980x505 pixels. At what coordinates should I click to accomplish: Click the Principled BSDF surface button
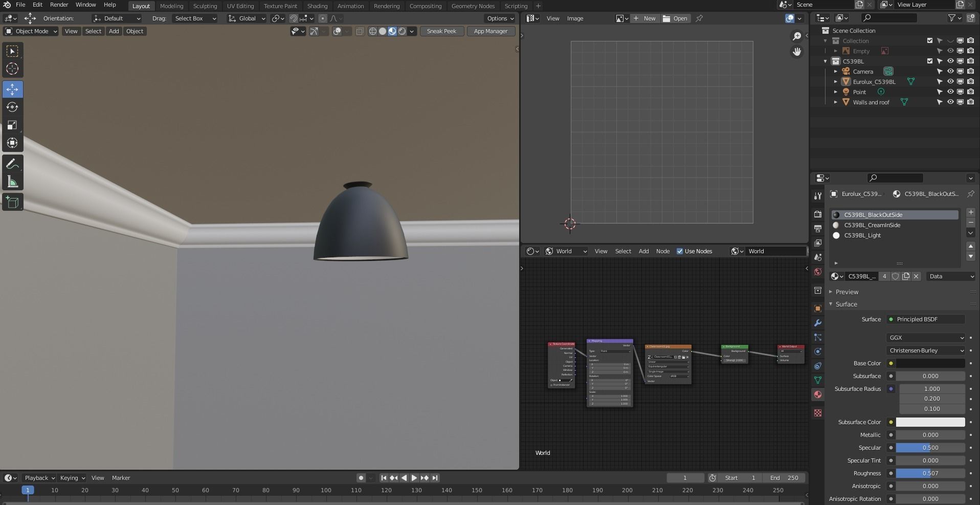coord(926,319)
